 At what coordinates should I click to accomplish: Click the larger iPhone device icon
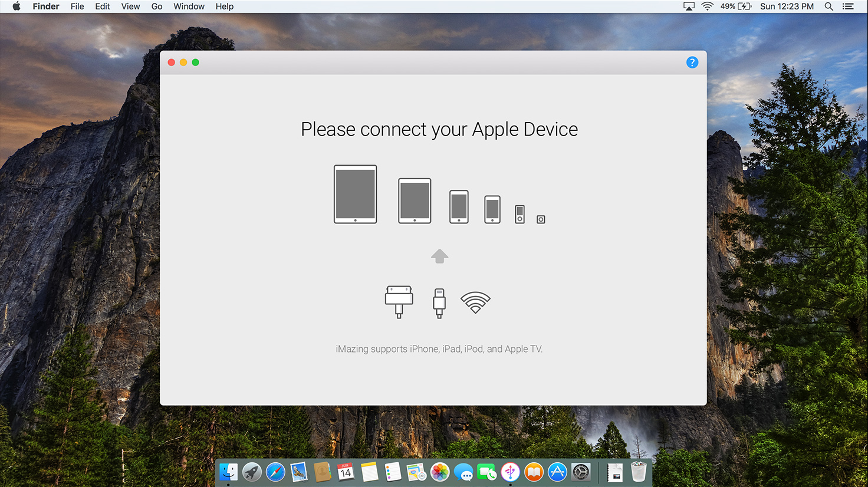coord(459,206)
